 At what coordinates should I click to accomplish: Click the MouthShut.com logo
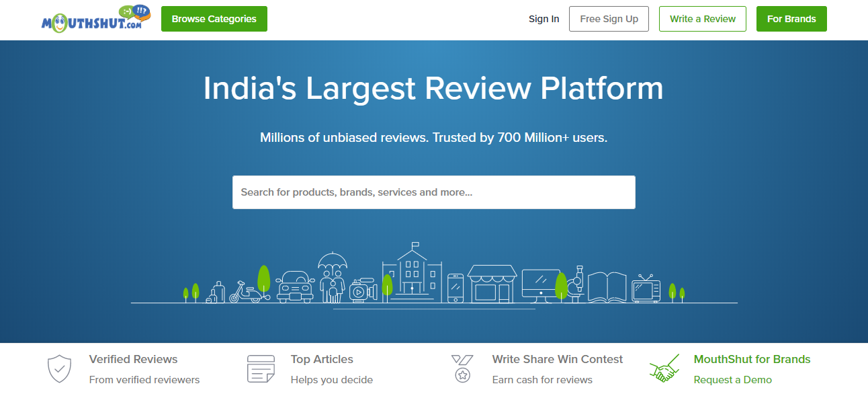click(96, 19)
